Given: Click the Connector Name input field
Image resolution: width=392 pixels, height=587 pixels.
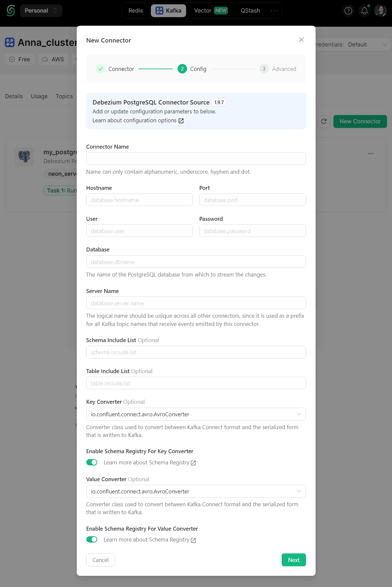Looking at the screenshot, I should tap(196, 159).
